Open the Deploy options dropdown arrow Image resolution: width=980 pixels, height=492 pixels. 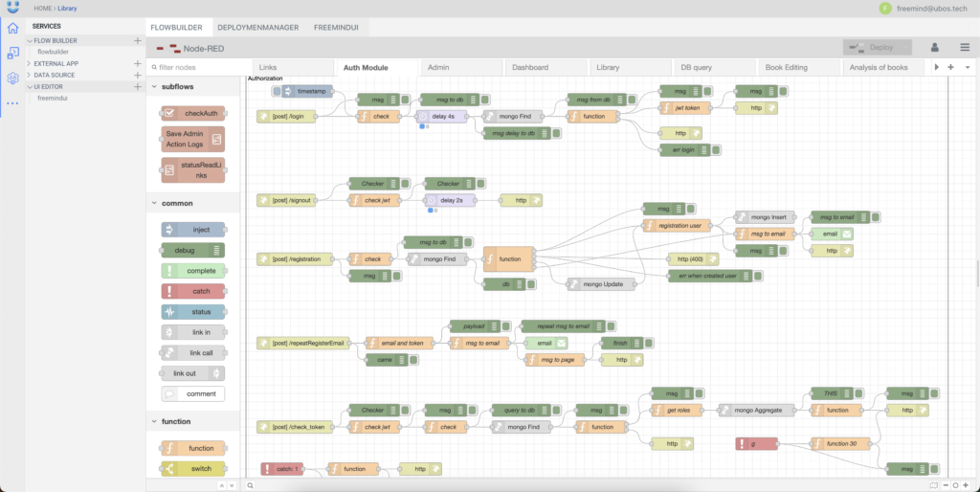tap(904, 48)
